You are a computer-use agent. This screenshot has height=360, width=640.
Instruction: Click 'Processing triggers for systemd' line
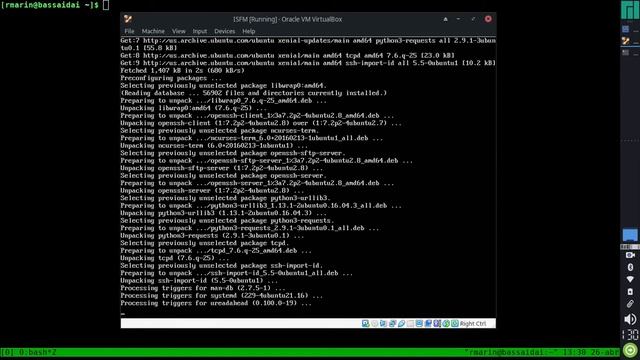[x=222, y=296]
